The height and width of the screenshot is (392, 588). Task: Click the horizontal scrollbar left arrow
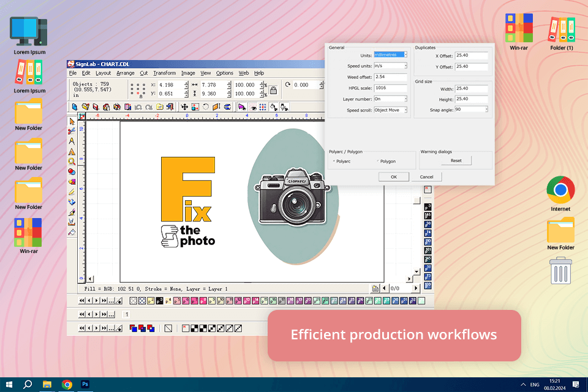coord(90,279)
